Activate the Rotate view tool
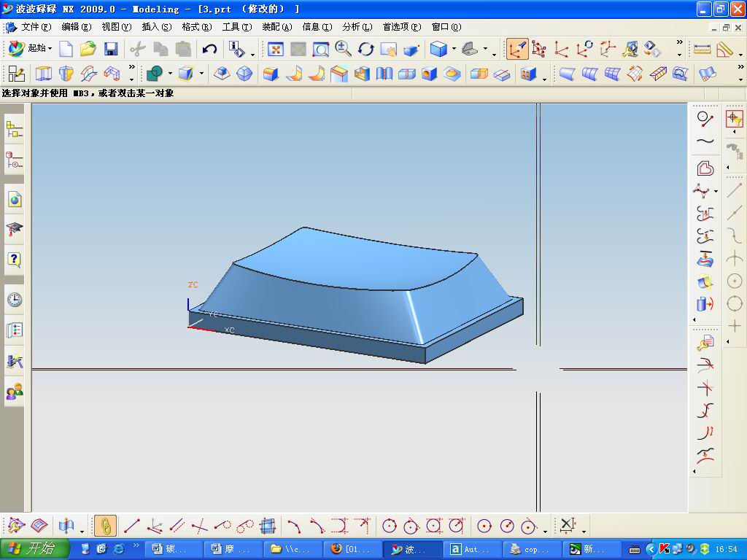The image size is (747, 560). click(x=366, y=49)
